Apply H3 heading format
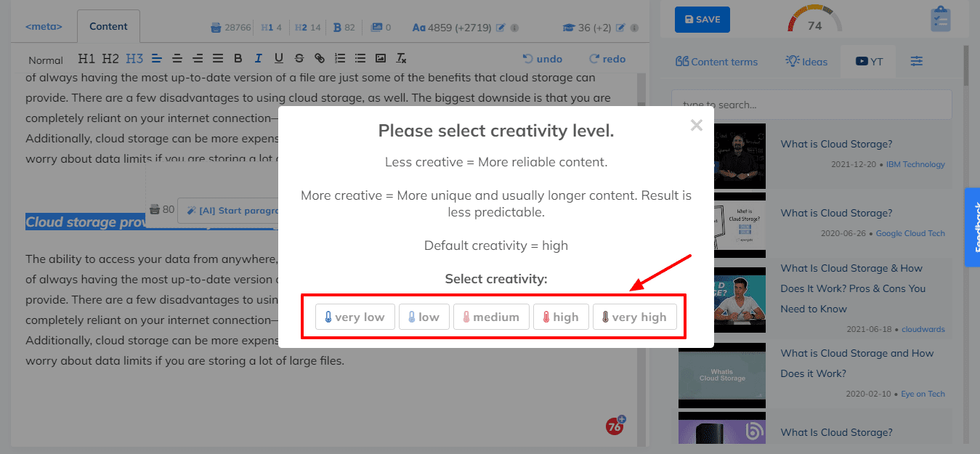The height and width of the screenshot is (454, 980). pyautogui.click(x=134, y=59)
